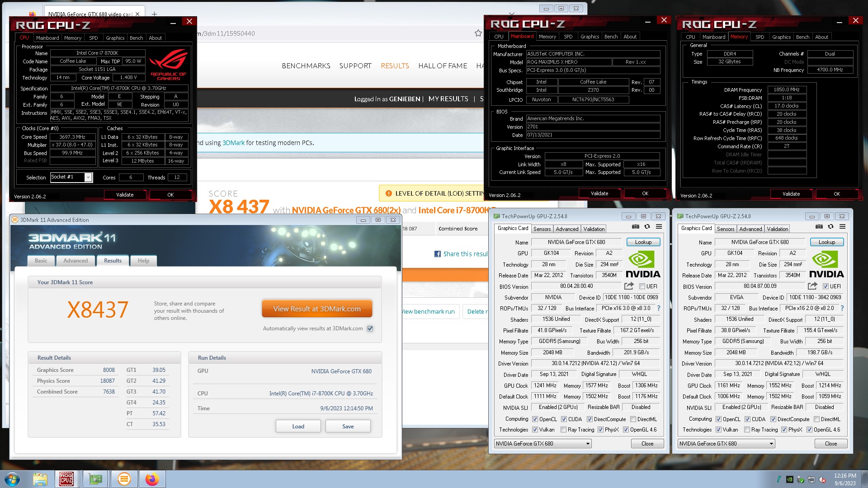Switch to Sensors tab in left GPU-Z window

pyautogui.click(x=542, y=229)
